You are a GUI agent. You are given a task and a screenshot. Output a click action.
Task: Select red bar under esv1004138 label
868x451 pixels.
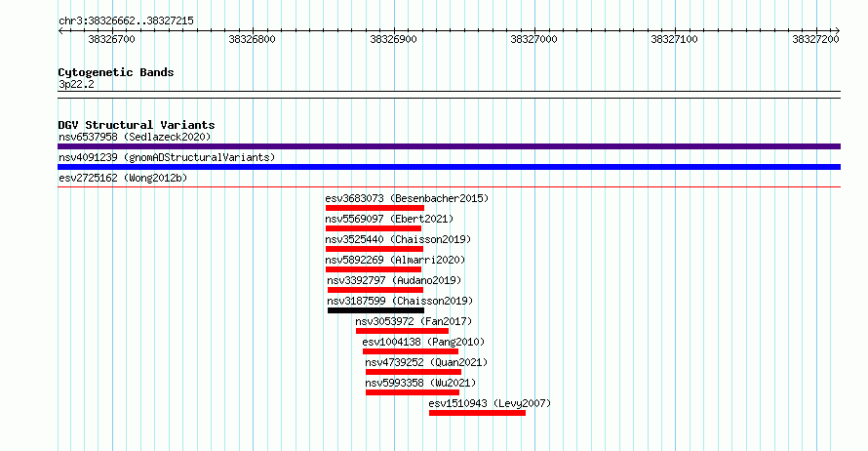pyautogui.click(x=411, y=351)
